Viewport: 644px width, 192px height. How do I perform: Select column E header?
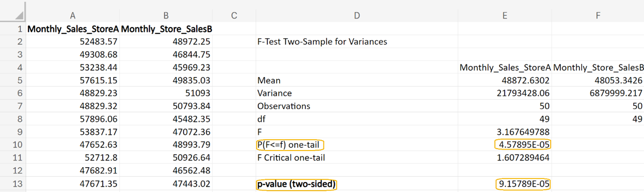(504, 16)
